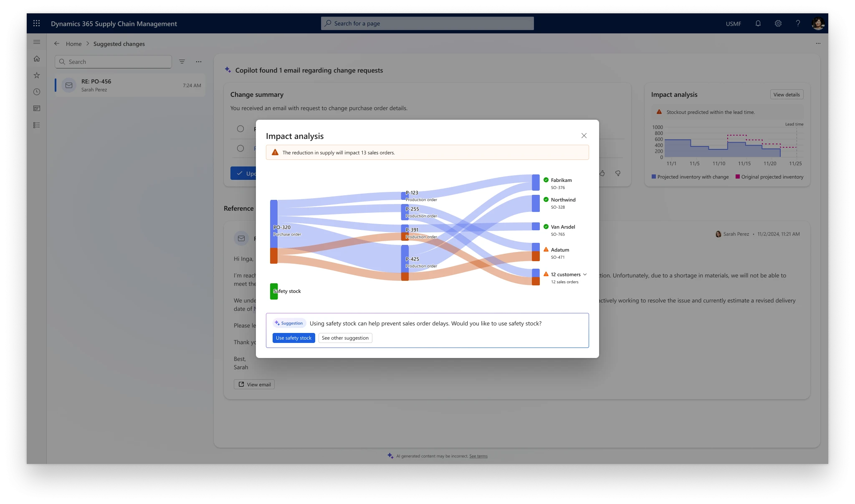The width and height of the screenshot is (855, 504).
Task: Click the Use safety stock button
Action: pos(293,338)
